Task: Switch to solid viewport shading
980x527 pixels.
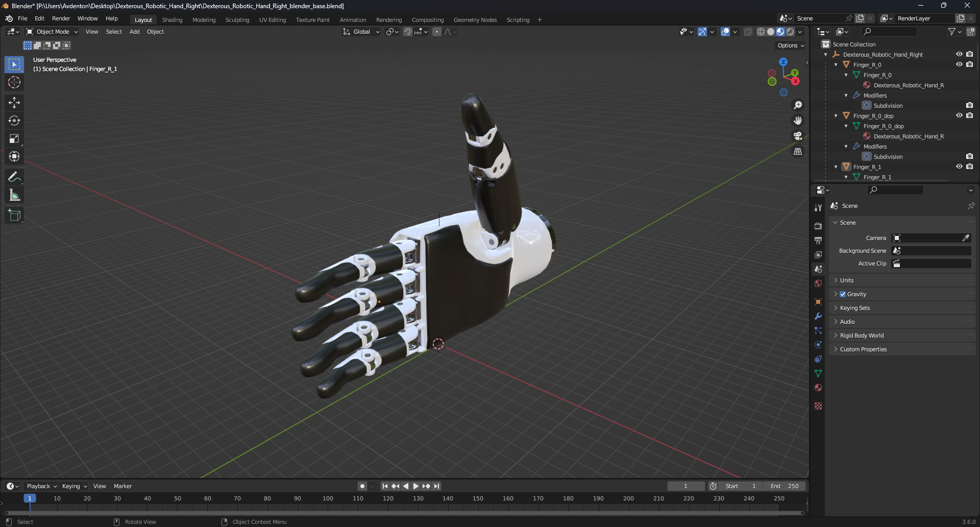Action: click(x=771, y=32)
